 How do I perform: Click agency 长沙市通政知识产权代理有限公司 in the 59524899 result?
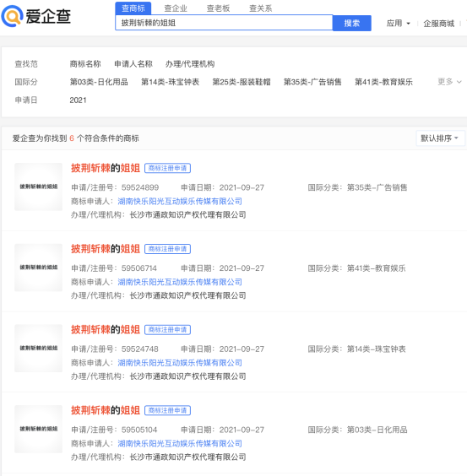187,214
